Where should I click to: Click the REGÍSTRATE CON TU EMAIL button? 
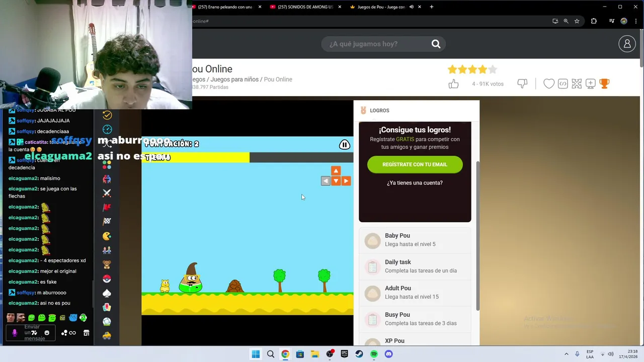pyautogui.click(x=415, y=164)
